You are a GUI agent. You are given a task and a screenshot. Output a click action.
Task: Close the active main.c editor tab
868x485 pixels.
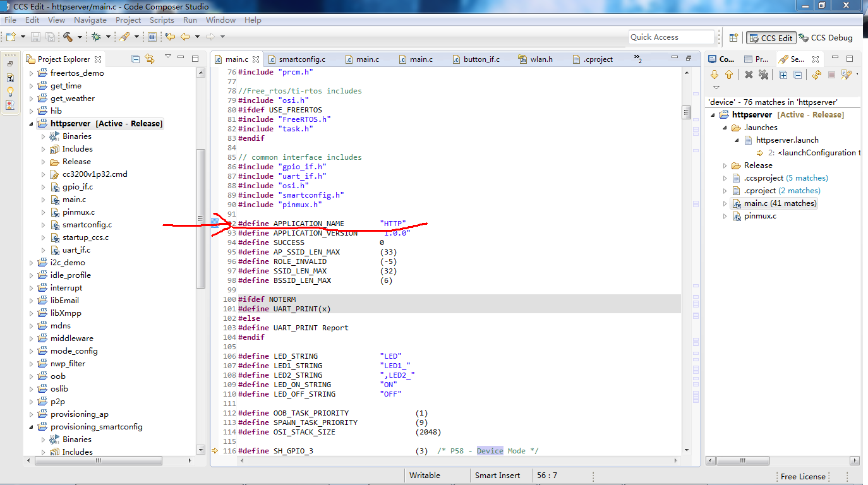pyautogui.click(x=256, y=59)
